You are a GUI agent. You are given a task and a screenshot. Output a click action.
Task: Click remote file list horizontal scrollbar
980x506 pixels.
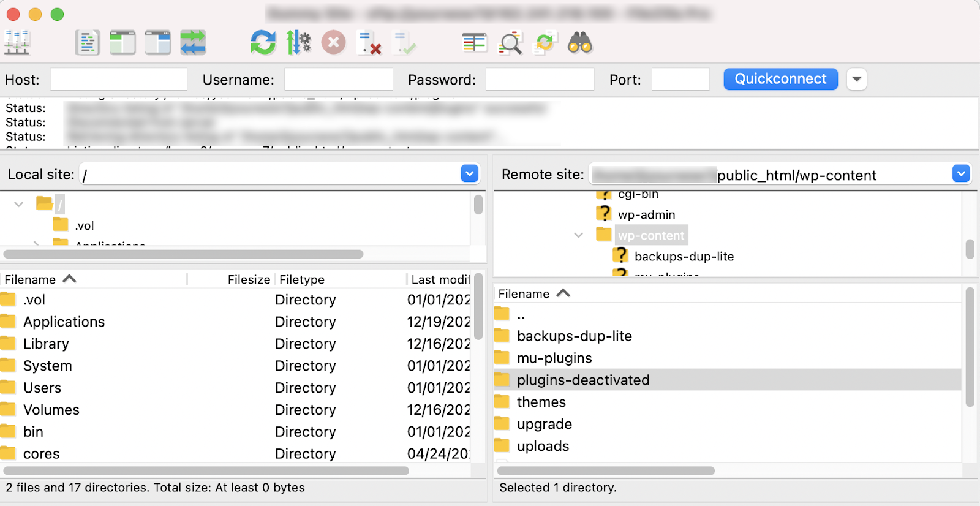click(606, 470)
